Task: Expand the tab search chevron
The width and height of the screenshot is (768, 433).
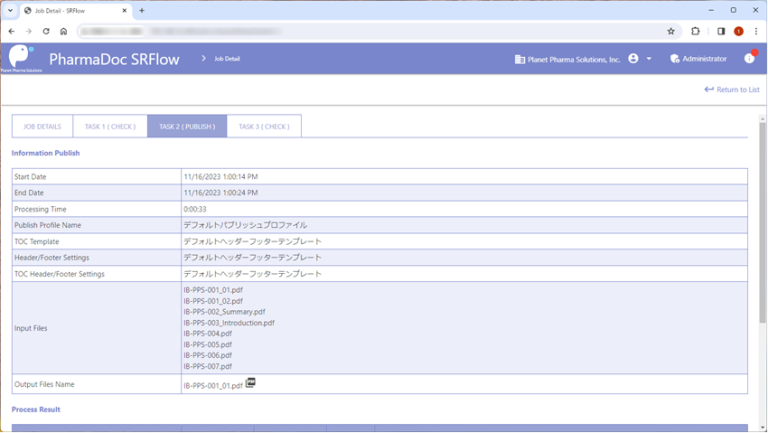Action: pos(10,10)
